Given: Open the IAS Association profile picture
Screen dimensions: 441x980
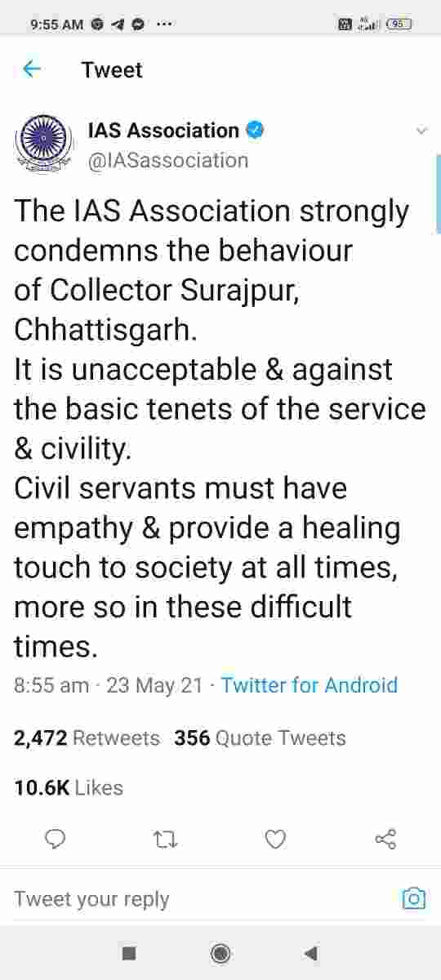Looking at the screenshot, I should click(x=42, y=144).
